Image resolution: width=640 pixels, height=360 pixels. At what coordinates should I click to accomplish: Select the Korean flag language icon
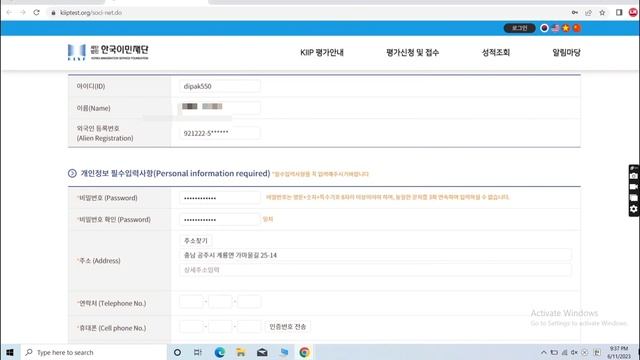(544, 28)
